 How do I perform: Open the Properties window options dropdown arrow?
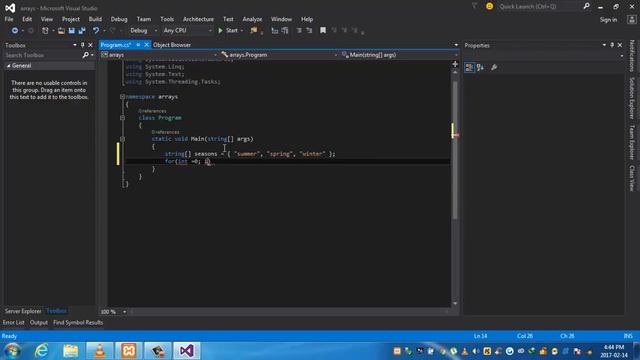[604, 45]
